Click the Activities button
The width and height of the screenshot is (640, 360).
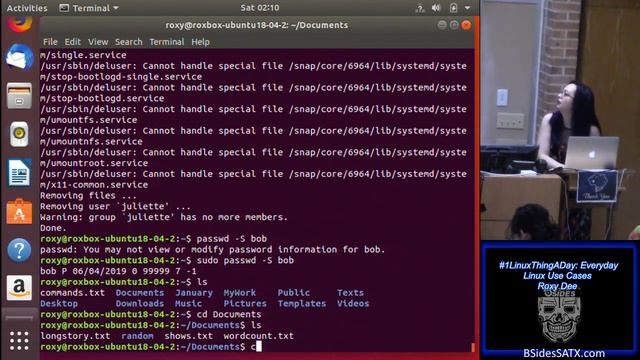pyautogui.click(x=27, y=8)
